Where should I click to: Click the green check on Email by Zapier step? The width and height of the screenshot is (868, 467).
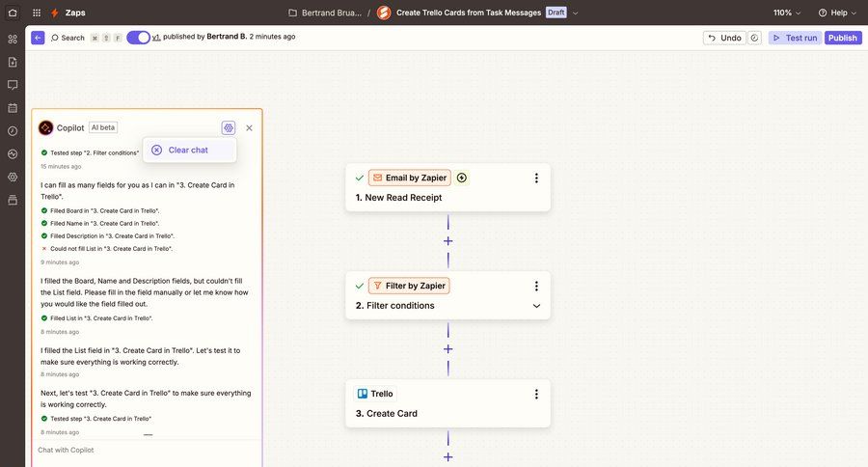(x=360, y=178)
